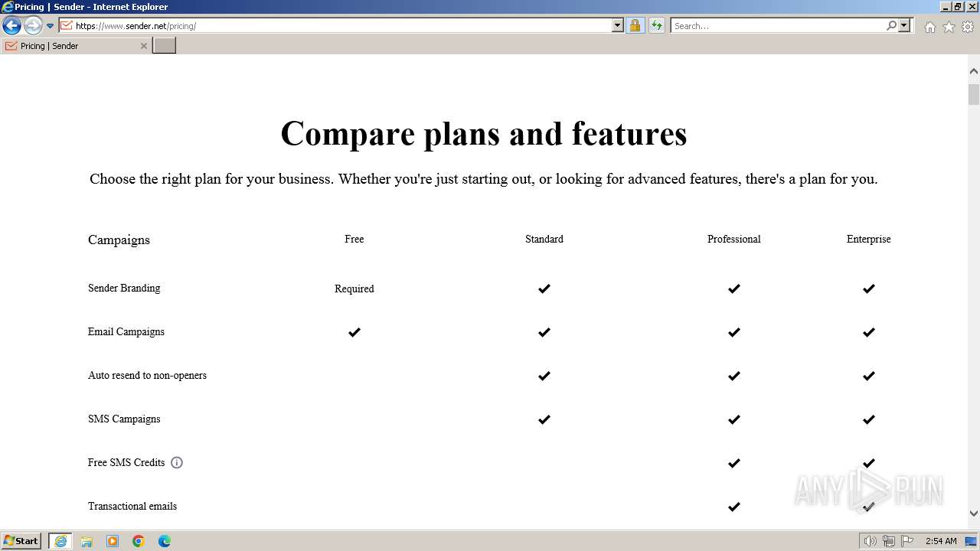Click the Campaigns section heading
This screenshot has width=980, height=551.
(x=119, y=240)
